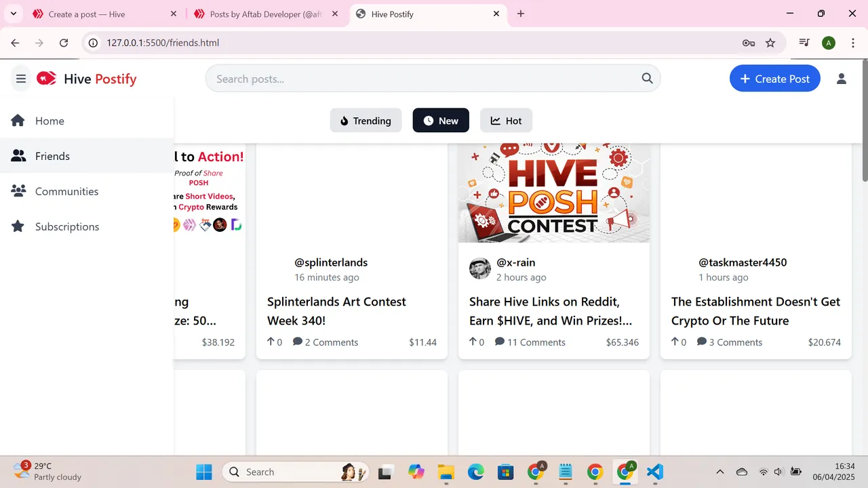
Task: Open the user profile icon
Action: click(x=842, y=79)
